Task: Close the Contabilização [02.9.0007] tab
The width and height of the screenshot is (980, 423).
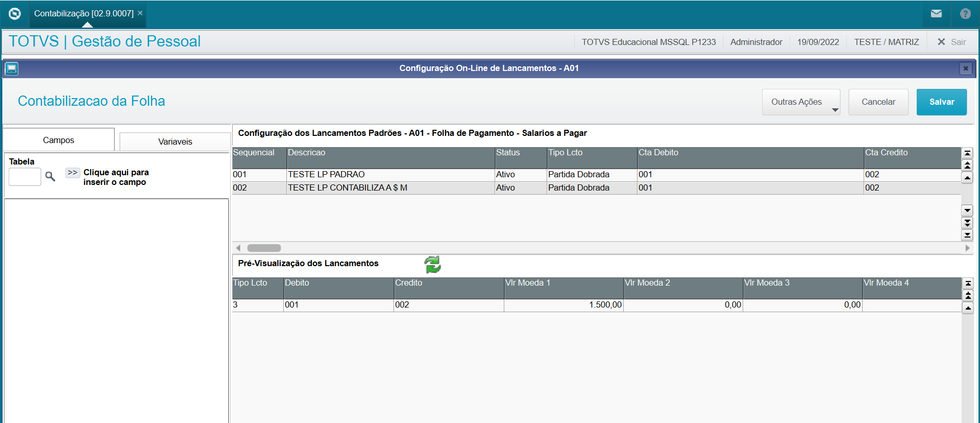Action: click(140, 13)
